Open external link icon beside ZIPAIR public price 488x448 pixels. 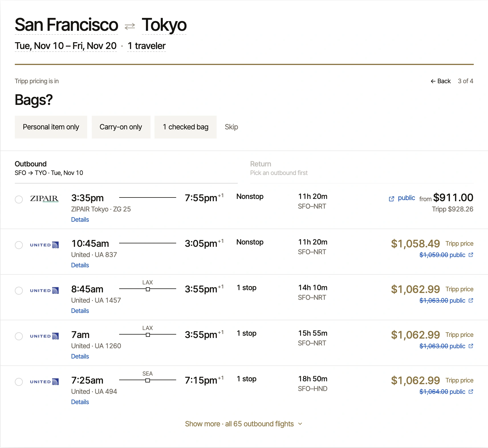[392, 199]
